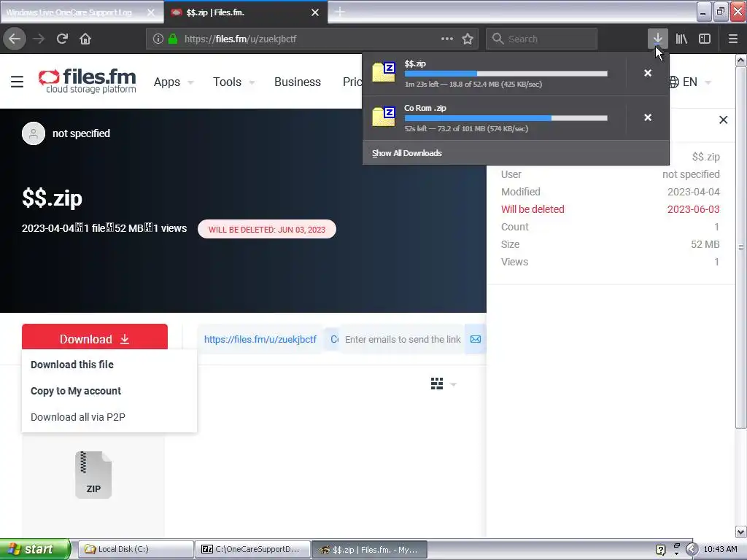Click the 'not specified' uploader name

click(x=81, y=133)
